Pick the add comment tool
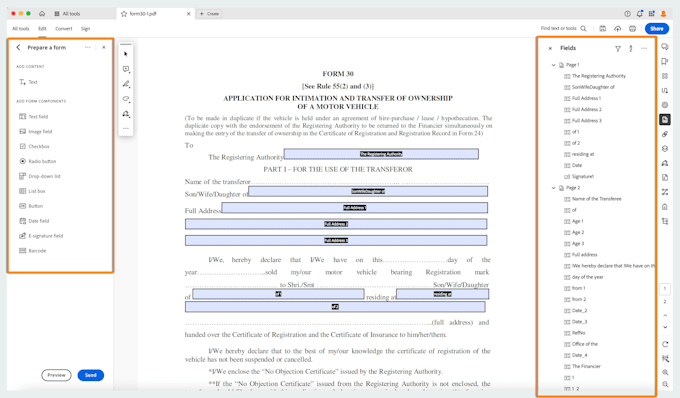This screenshot has height=398, width=680. 126,69
